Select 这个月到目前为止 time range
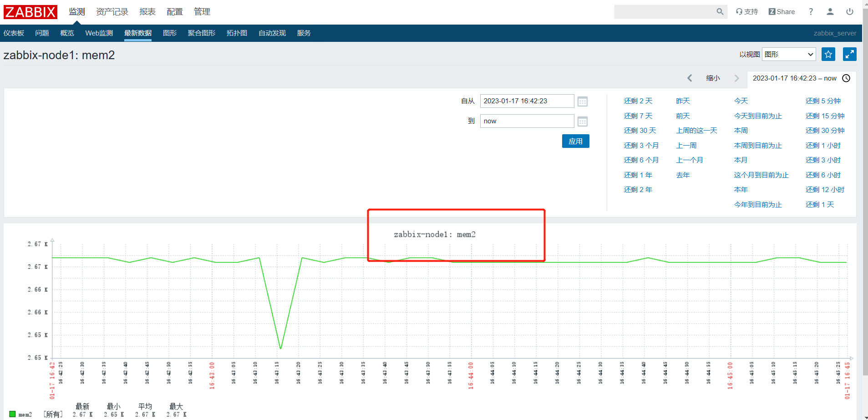Viewport: 868px width, 420px height. click(761, 175)
